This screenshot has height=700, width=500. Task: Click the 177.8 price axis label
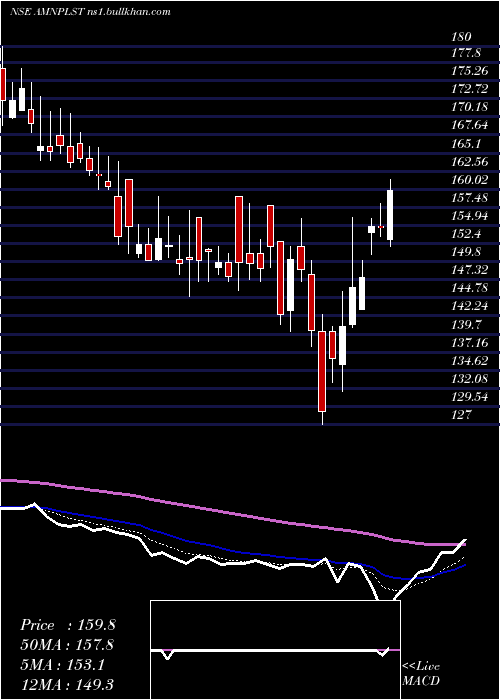click(466, 53)
